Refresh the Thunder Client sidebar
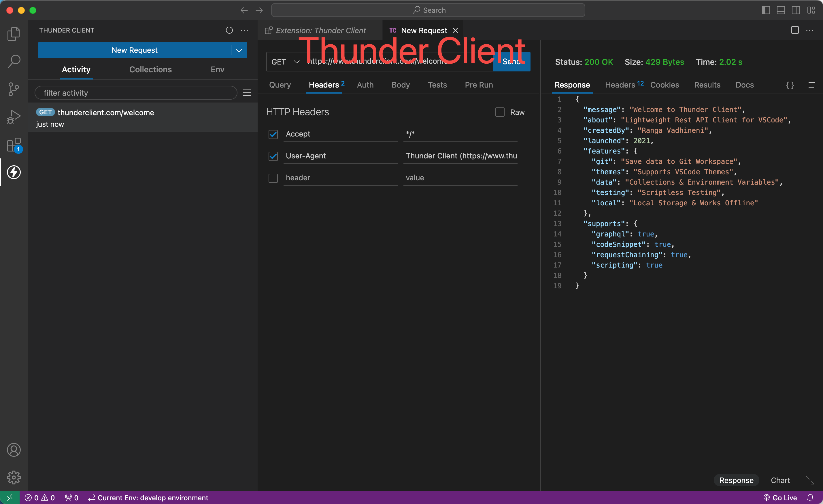This screenshot has width=823, height=504. (229, 30)
